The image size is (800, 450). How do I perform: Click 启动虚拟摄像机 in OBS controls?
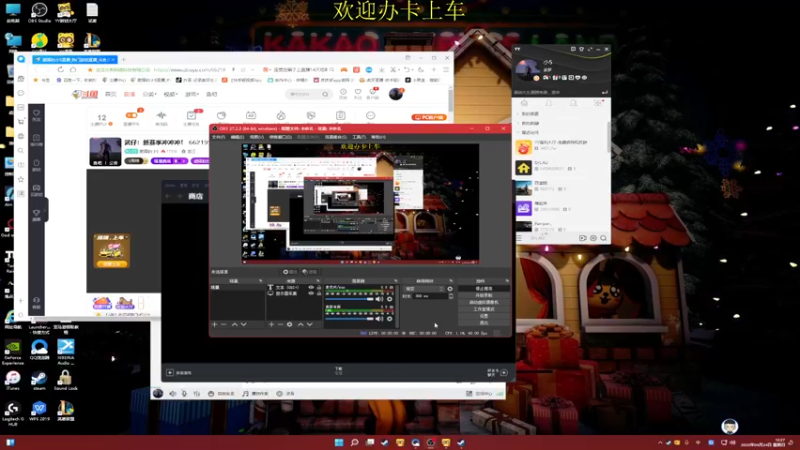(484, 303)
